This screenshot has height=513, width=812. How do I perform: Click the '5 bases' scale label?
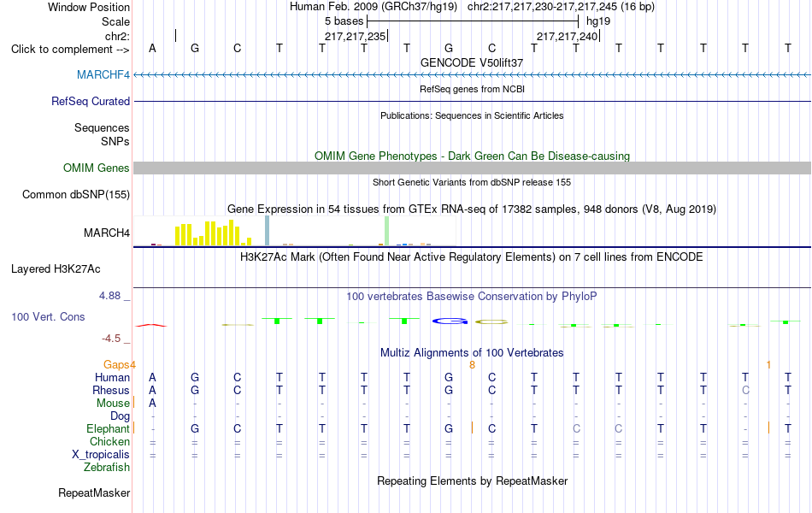click(344, 21)
